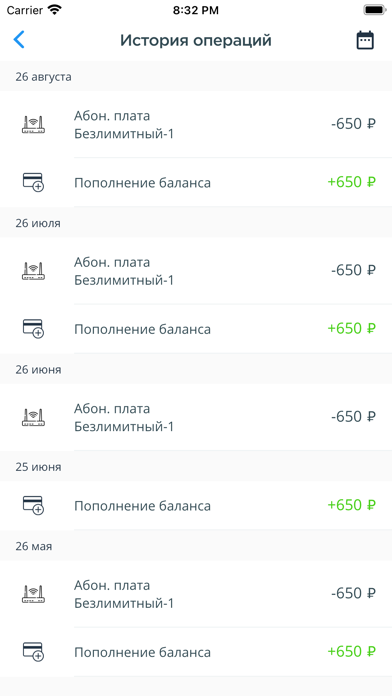Open Пополнение баланса entry for 26 мая

coord(196,652)
